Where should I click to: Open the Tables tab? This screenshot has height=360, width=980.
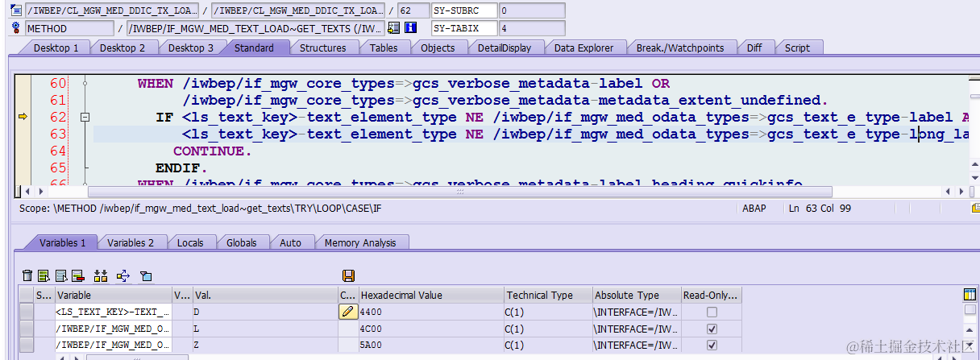click(x=384, y=48)
